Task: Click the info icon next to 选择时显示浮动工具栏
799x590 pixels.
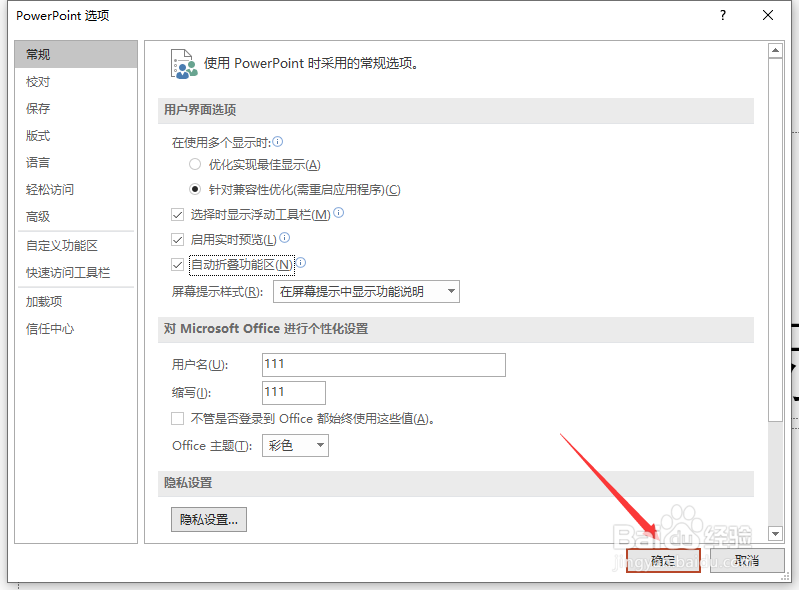Action: [x=339, y=212]
